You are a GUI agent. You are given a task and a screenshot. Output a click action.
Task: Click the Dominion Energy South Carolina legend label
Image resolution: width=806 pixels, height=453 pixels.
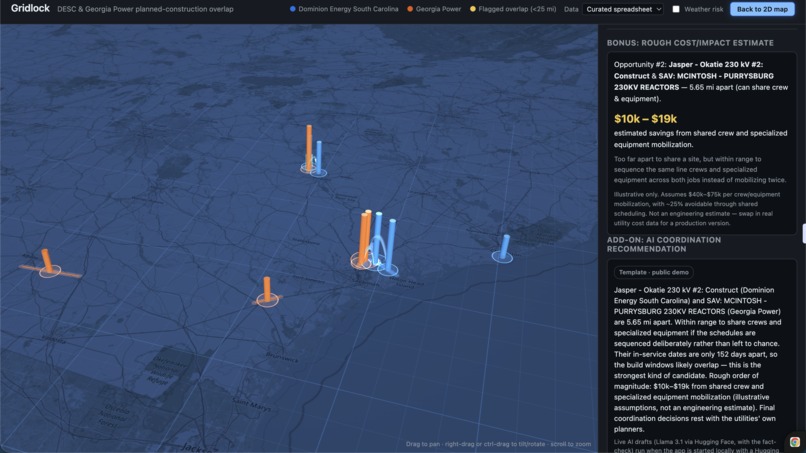pyautogui.click(x=348, y=9)
